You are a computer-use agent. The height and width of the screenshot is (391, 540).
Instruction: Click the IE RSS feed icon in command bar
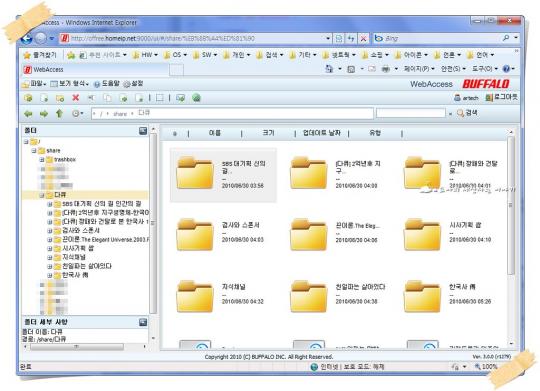point(351,69)
